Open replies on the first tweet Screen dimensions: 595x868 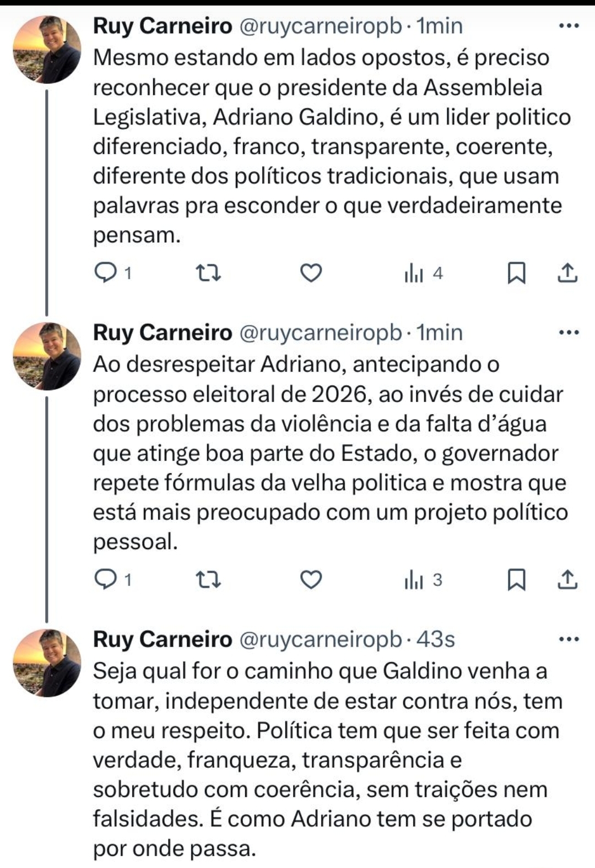click(113, 273)
